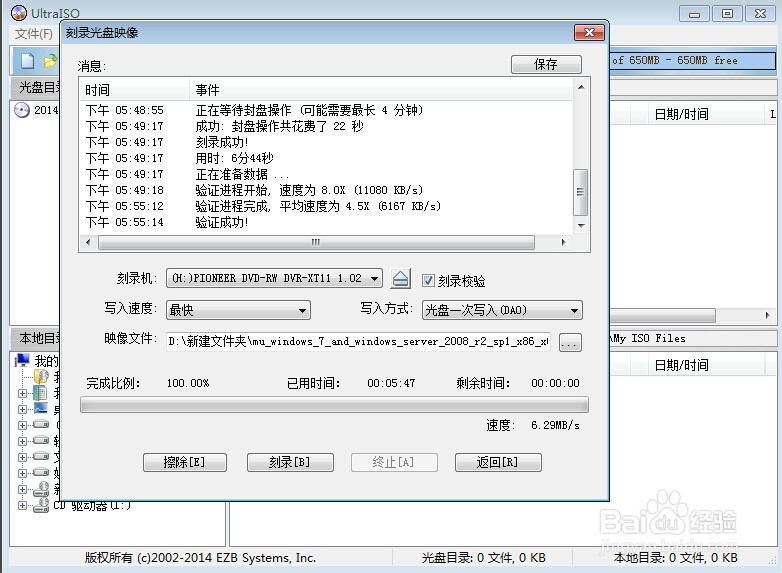Open the 刻录机 PIONEER DVD-RW dropdown
The height and width of the screenshot is (573, 782).
[x=274, y=278]
